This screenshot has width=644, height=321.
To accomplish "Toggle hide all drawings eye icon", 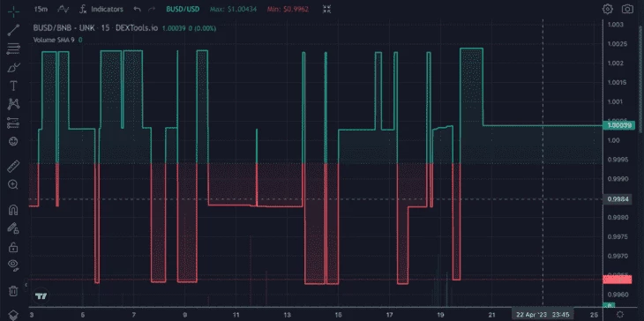I will (13, 265).
